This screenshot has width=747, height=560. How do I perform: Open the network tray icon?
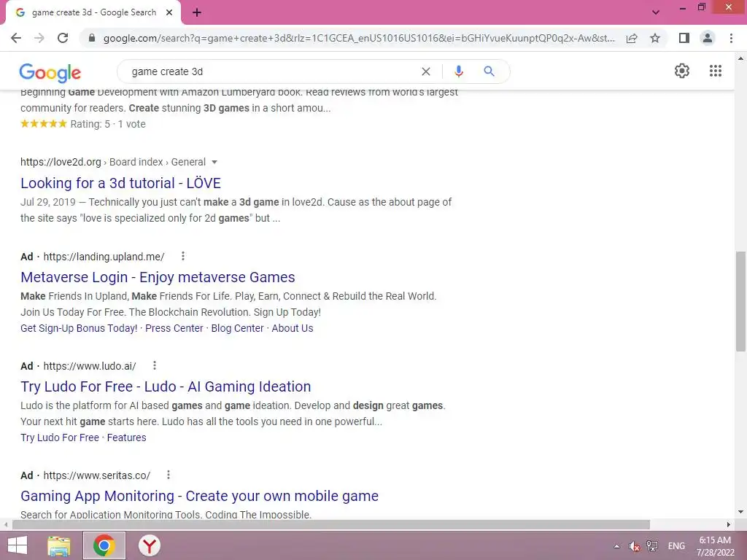coord(652,546)
